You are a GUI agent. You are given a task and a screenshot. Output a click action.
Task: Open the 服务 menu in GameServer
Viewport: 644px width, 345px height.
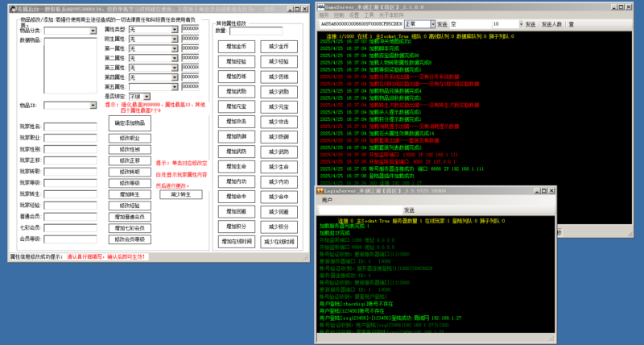324,15
